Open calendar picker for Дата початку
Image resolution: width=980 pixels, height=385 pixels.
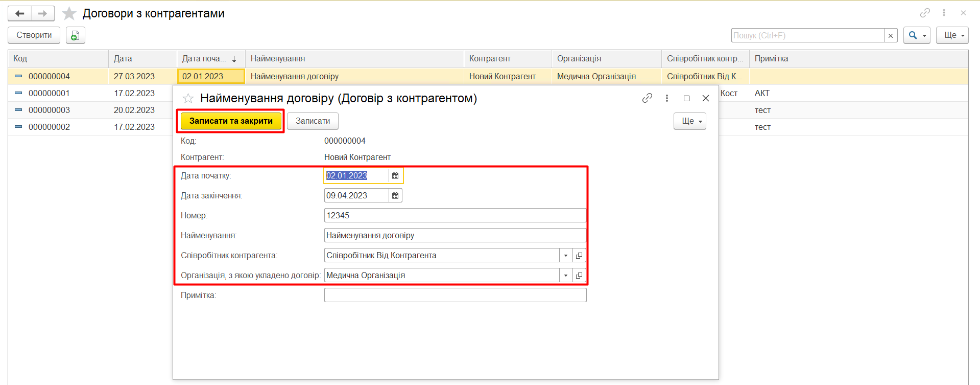[x=395, y=176]
